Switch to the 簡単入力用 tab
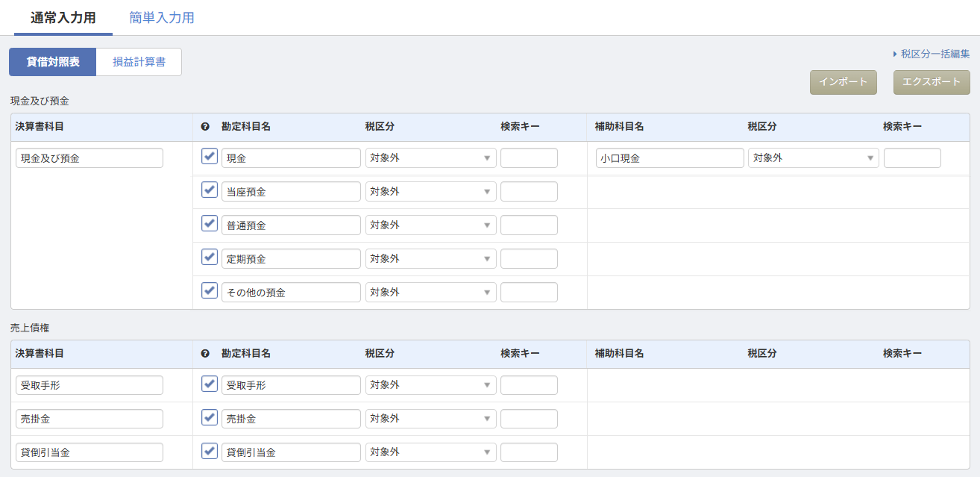Image resolution: width=980 pixels, height=477 pixels. point(162,18)
